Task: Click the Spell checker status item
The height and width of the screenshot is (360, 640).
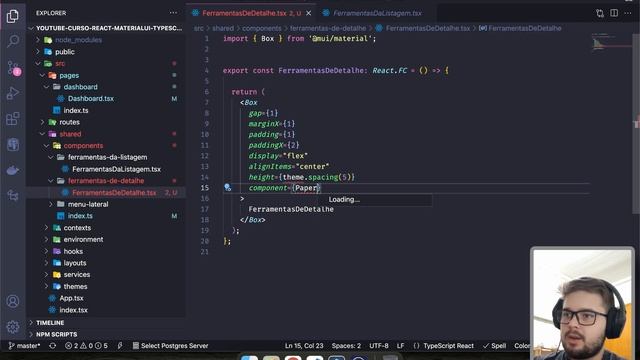Action: tap(494, 346)
